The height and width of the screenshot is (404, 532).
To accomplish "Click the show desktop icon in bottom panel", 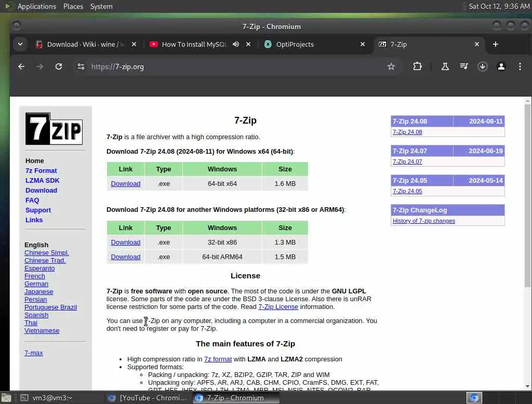I will coord(6,398).
